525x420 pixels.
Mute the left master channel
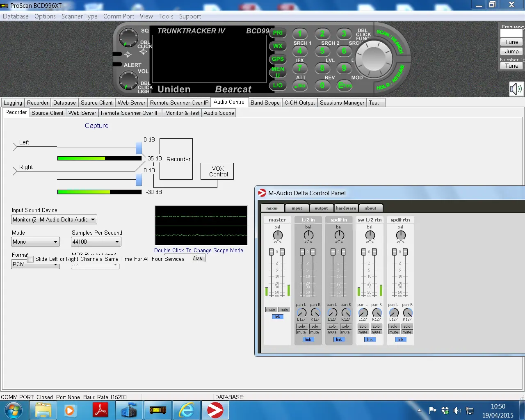click(271, 310)
